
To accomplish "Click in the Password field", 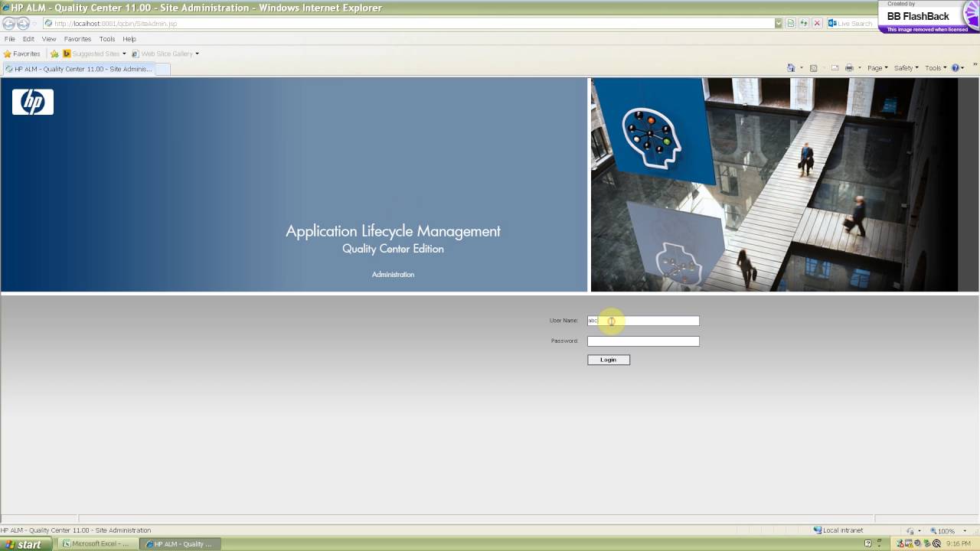I will click(643, 341).
